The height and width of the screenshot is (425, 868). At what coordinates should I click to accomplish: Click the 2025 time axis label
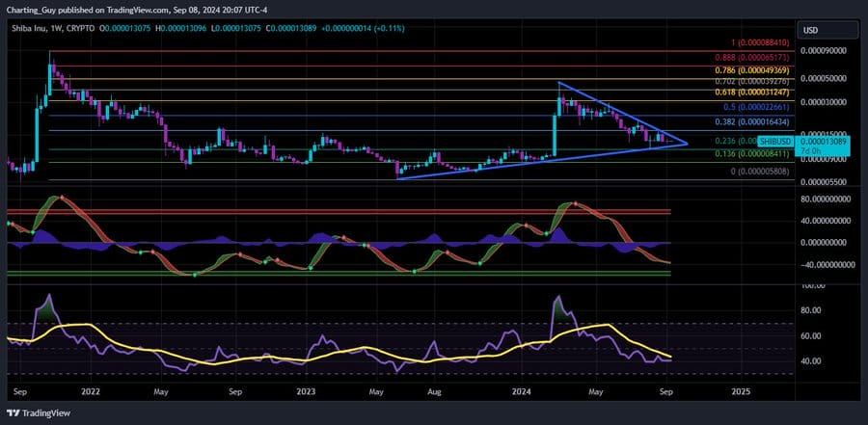[741, 392]
